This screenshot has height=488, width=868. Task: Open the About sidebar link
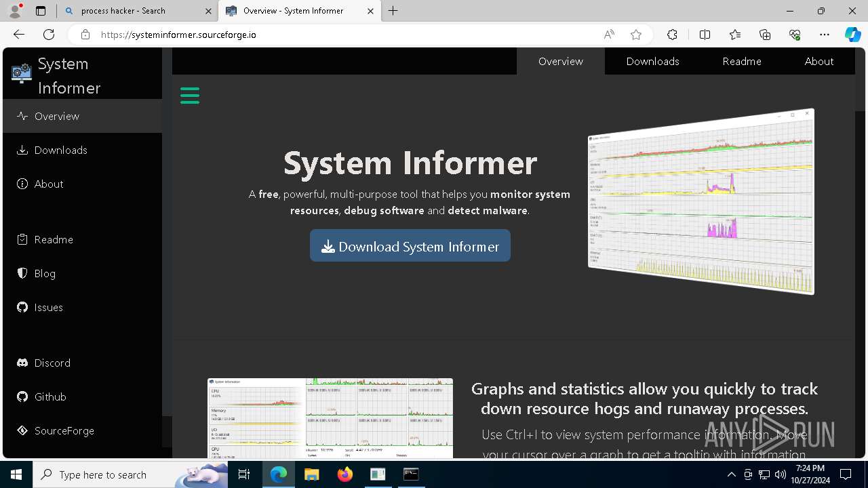coord(82,184)
